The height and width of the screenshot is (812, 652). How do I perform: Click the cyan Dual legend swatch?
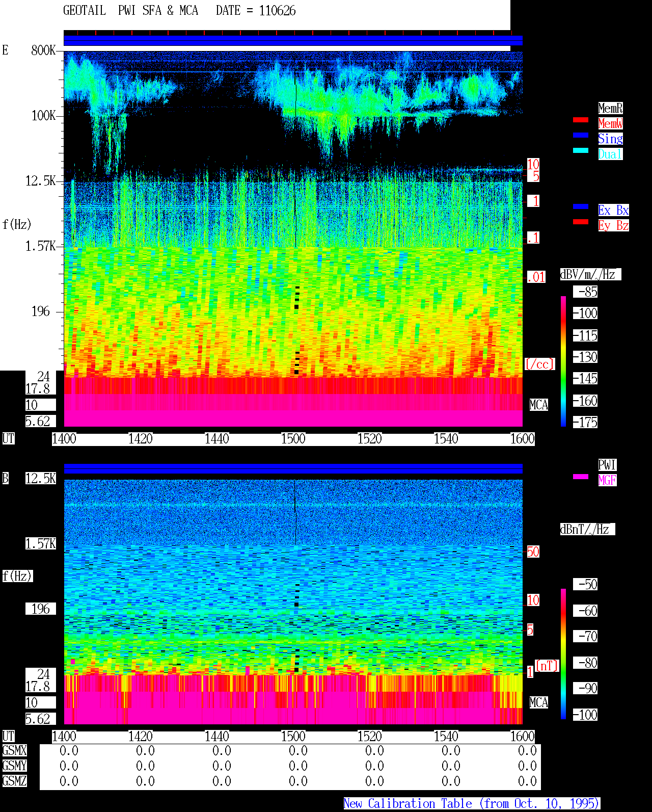tap(581, 150)
